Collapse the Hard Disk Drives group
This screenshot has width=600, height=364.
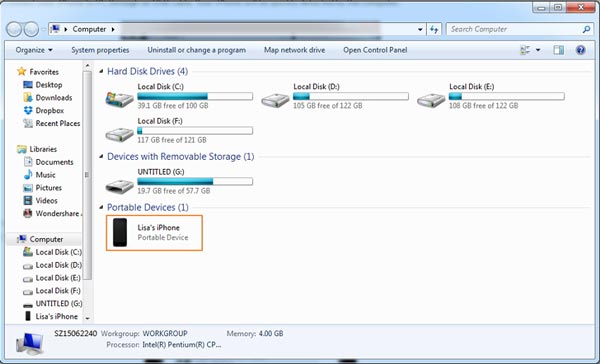[101, 71]
